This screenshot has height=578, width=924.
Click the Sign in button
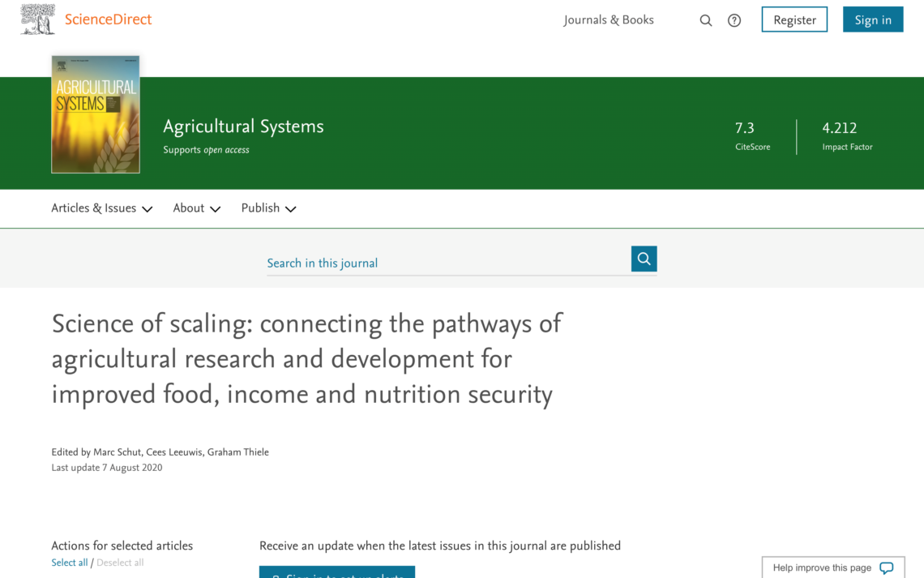[x=873, y=20]
